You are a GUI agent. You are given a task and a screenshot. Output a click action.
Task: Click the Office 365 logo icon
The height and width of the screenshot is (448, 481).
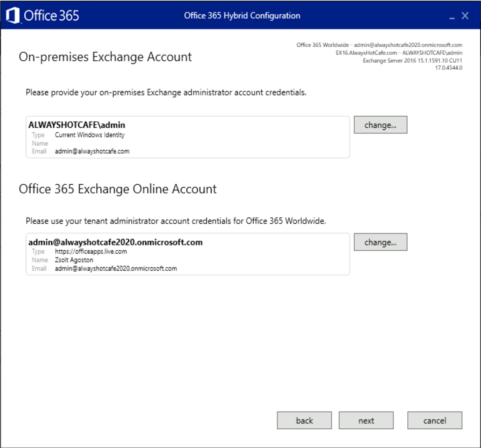coord(13,15)
